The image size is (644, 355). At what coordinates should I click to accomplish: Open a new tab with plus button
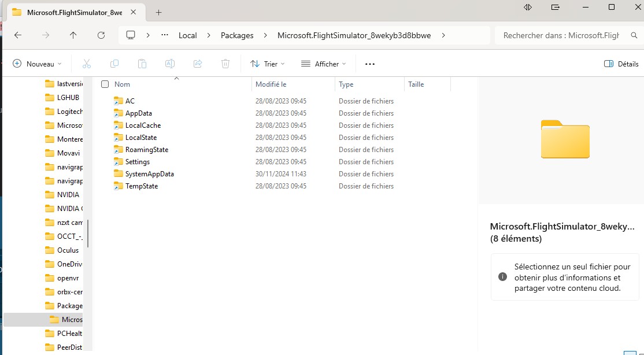158,12
